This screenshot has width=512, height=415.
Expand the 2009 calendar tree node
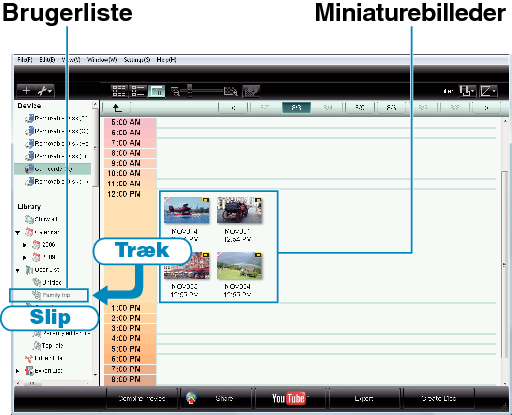point(24,245)
